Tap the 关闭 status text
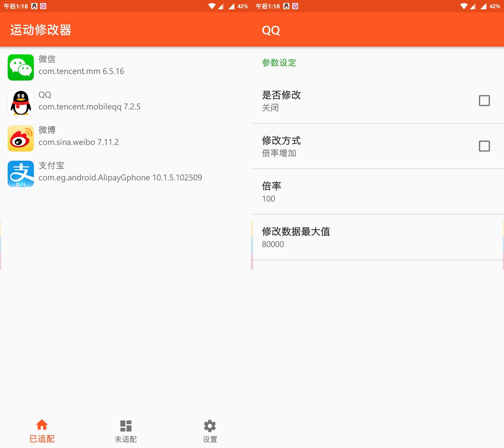The height and width of the screenshot is (448, 504). point(270,108)
